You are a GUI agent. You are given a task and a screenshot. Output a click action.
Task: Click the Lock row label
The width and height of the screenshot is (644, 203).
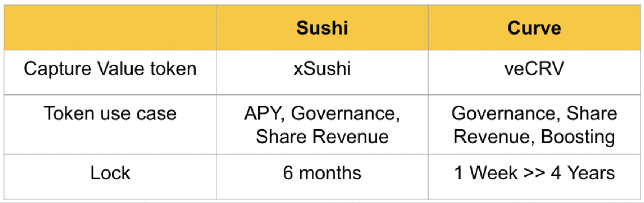[x=110, y=173]
